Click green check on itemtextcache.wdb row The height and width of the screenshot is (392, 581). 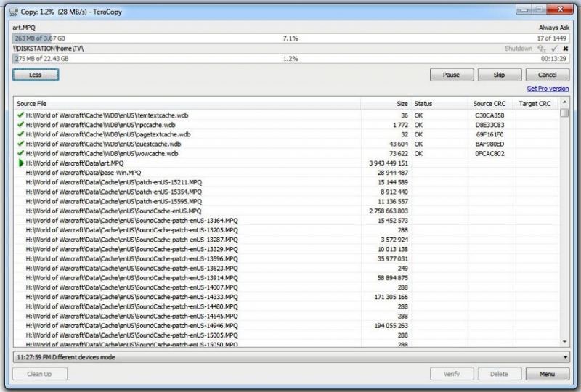[21, 115]
